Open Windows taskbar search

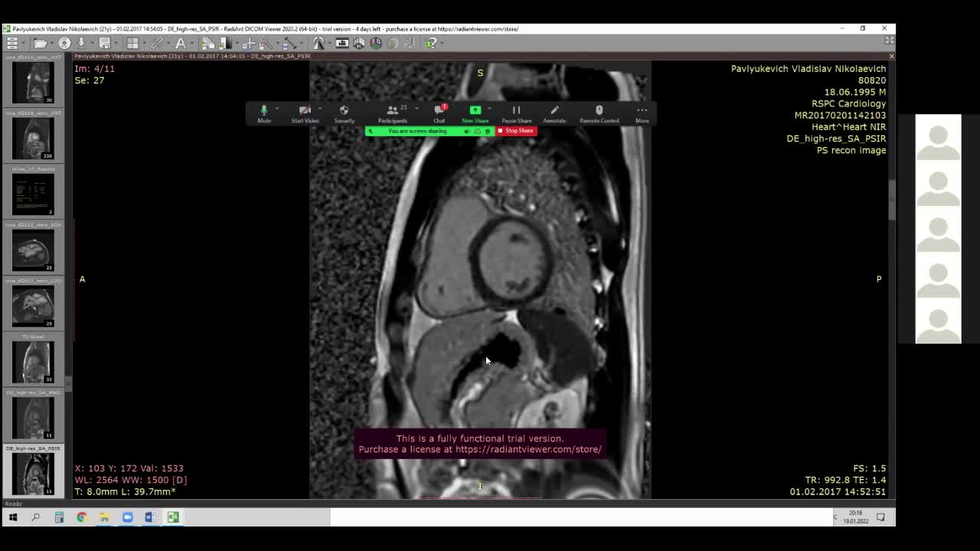pos(35,517)
